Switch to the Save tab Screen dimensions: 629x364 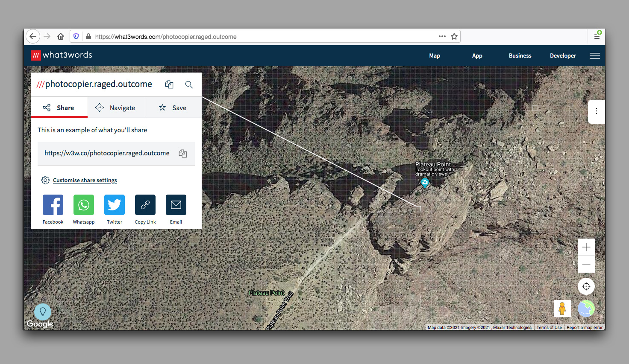[x=173, y=108]
